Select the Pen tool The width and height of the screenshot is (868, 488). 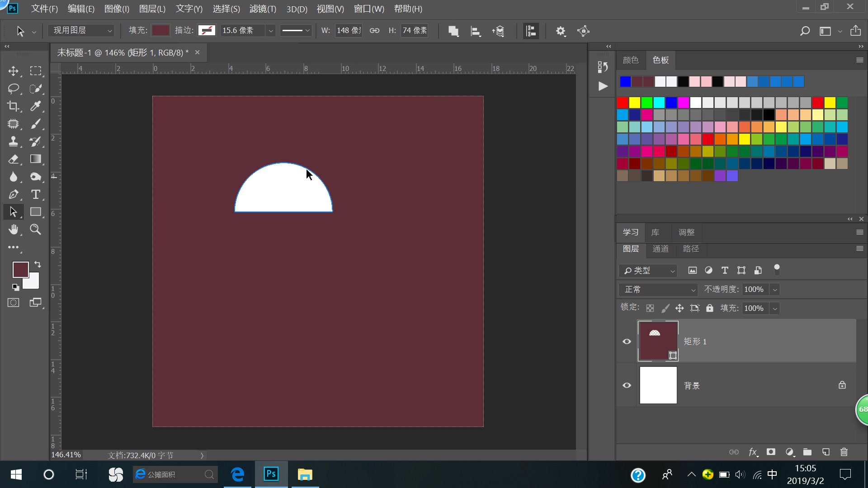pos(13,194)
